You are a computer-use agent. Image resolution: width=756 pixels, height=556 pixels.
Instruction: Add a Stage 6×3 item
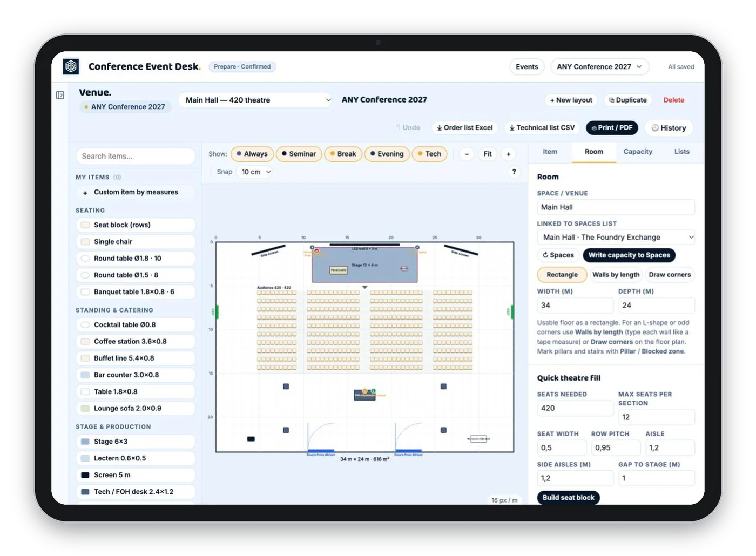click(136, 442)
